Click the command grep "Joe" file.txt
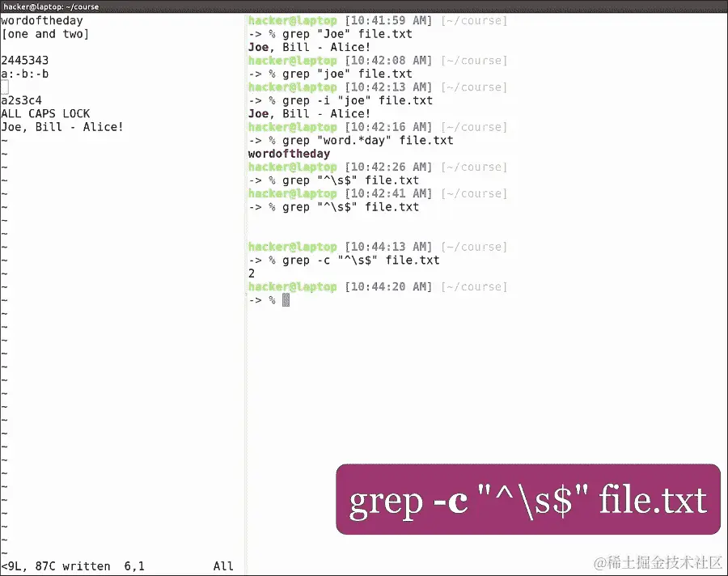The image size is (728, 576). point(347,34)
